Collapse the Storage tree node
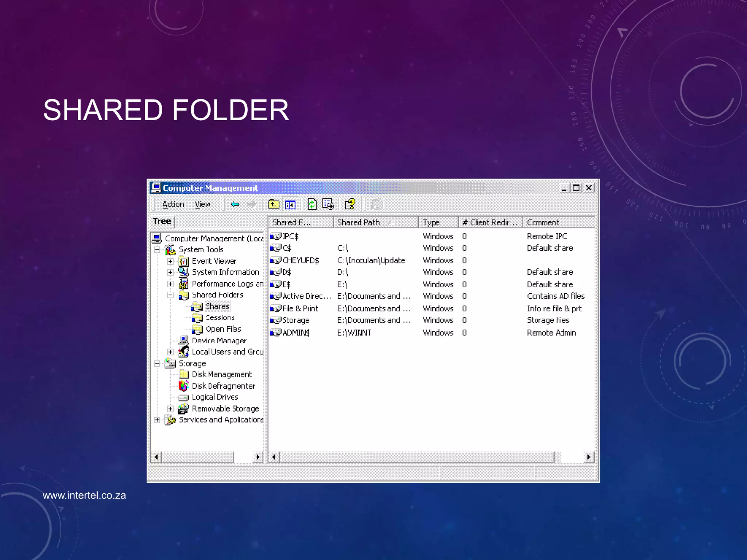Screen dimensions: 747x560 (157, 363)
